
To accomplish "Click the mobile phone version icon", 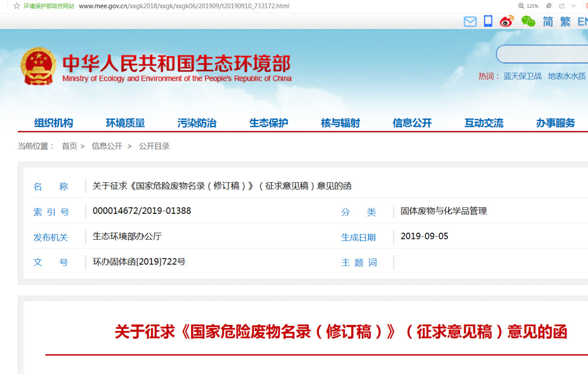I will tap(488, 21).
